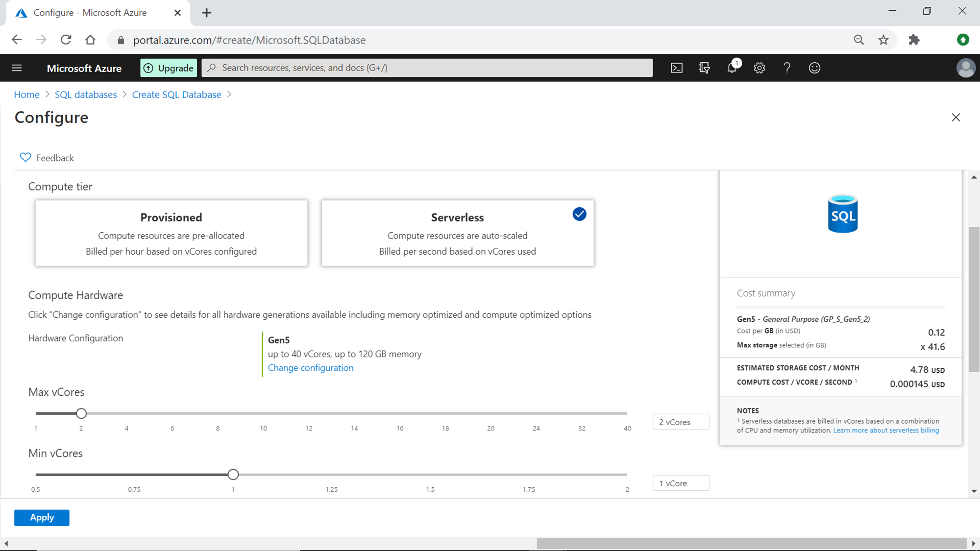
Task: Open the hamburger portal menu
Action: [x=17, y=68]
